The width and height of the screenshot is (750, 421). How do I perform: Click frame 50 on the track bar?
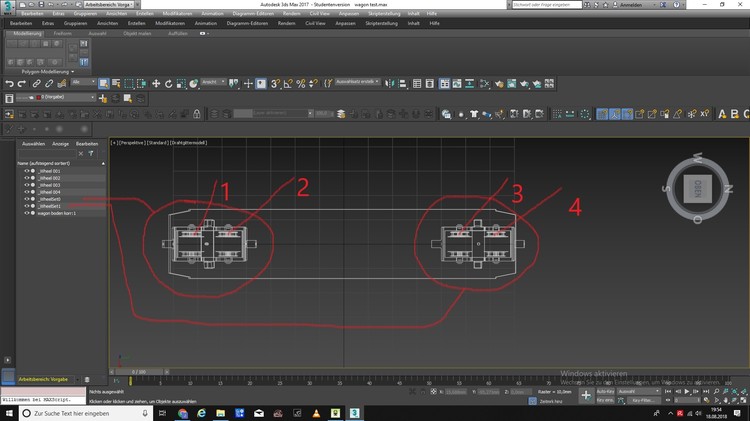coord(429,382)
